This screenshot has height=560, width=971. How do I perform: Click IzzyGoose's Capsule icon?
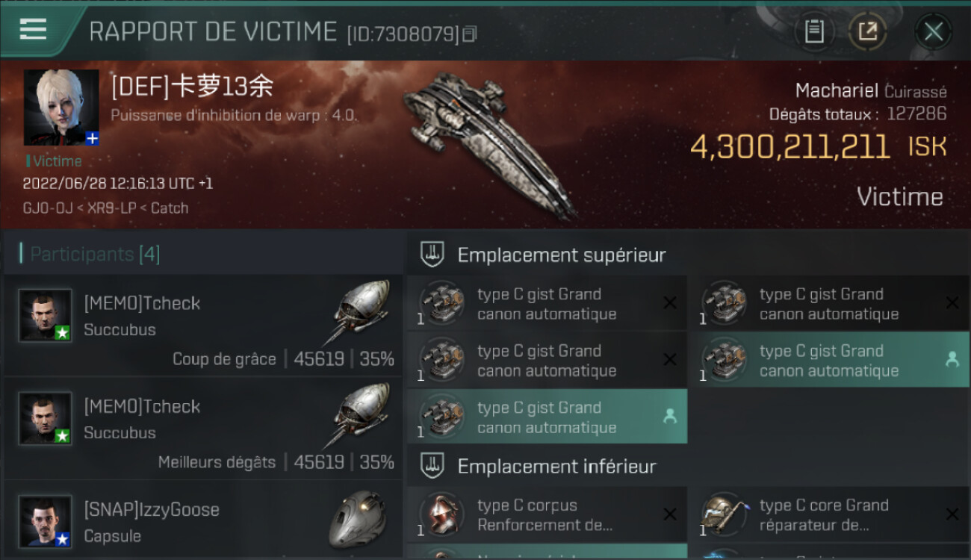pyautogui.click(x=357, y=520)
